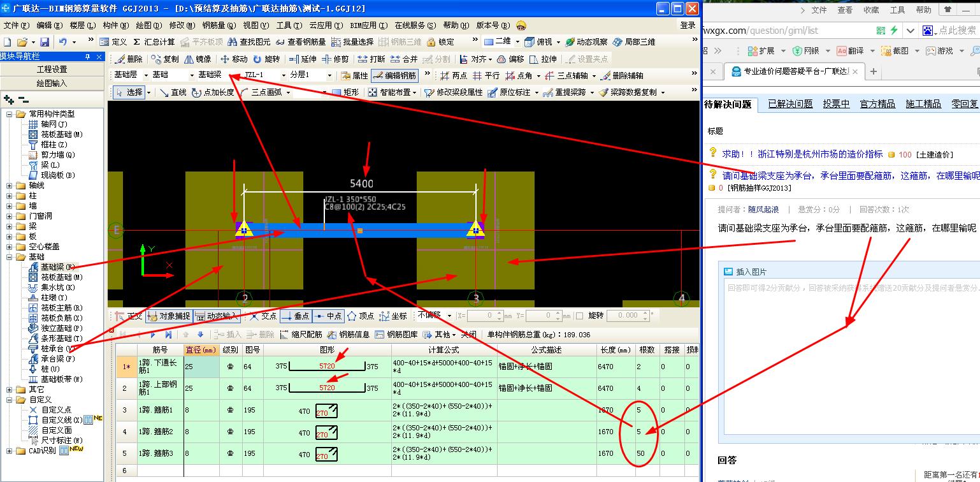Open the 浙江 杭州 造价指标 question link
The height and width of the screenshot is (482, 980).
(802, 154)
